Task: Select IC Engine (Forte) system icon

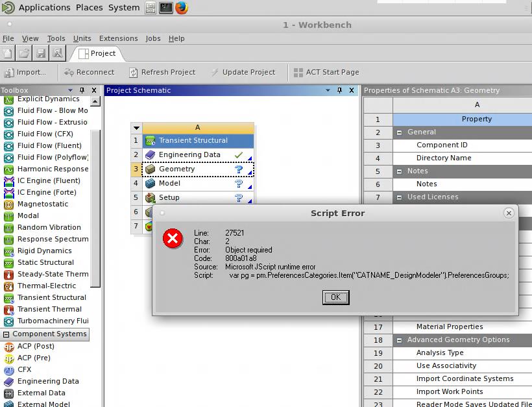Action: click(8, 193)
